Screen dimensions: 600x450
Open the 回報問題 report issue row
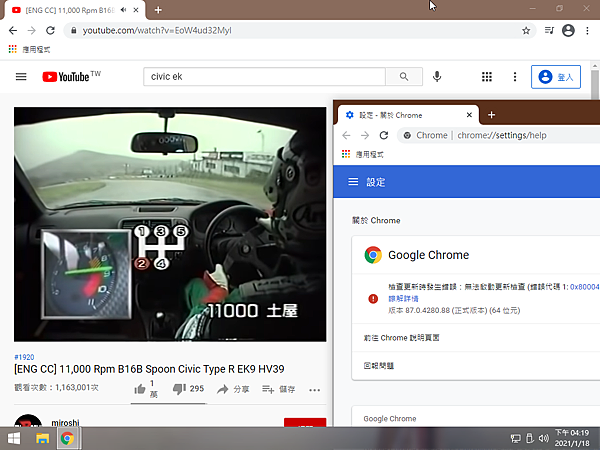(476, 366)
